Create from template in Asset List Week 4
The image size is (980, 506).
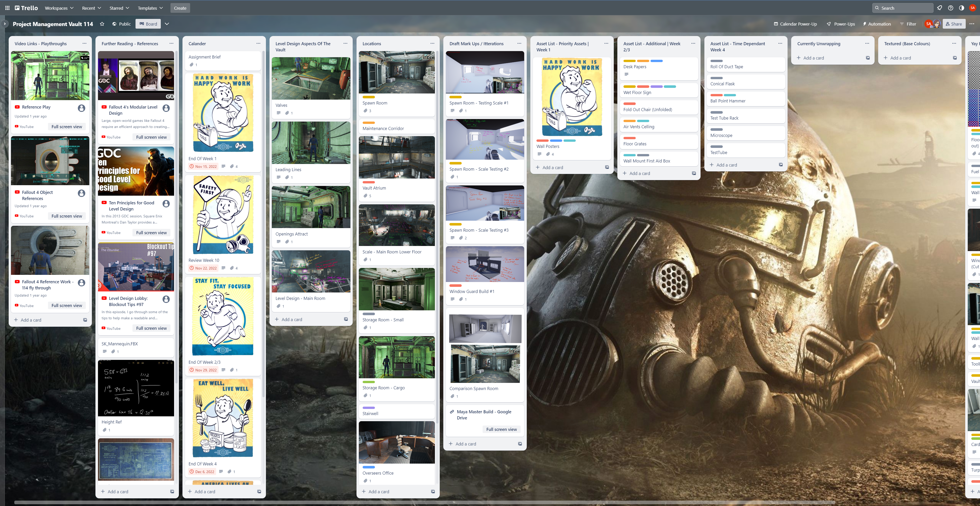tap(781, 165)
